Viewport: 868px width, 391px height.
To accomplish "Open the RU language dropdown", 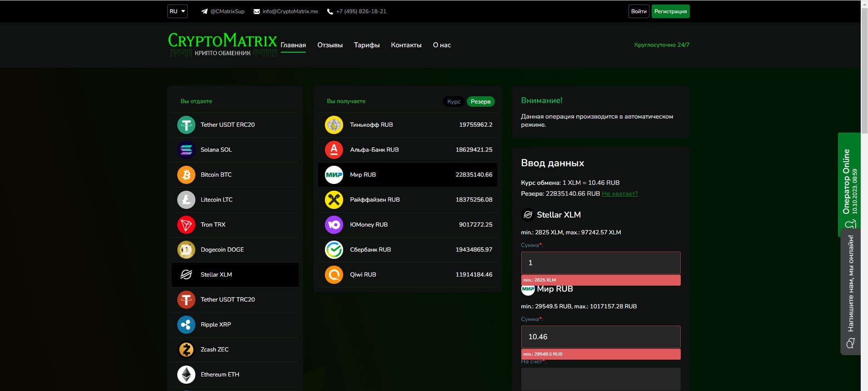I will (x=177, y=11).
